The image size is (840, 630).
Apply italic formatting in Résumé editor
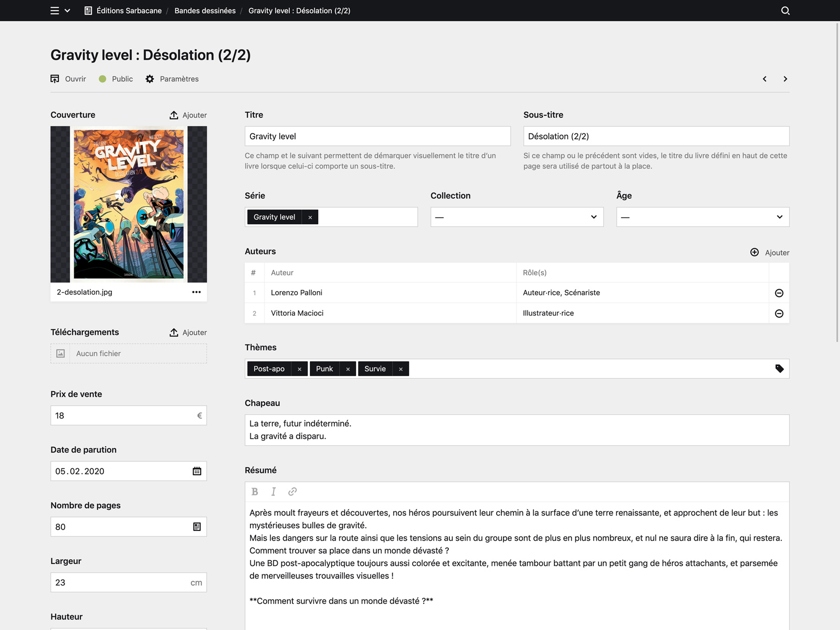click(274, 491)
